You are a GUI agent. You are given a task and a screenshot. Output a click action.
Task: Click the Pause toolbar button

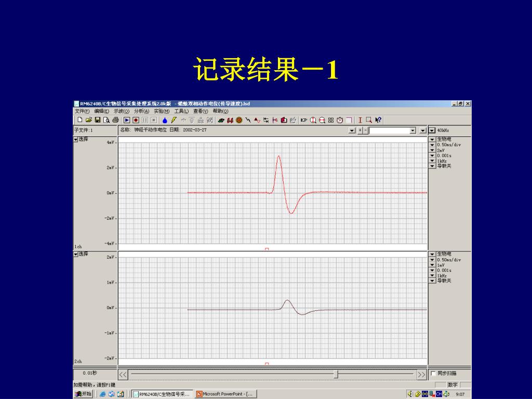pos(145,120)
